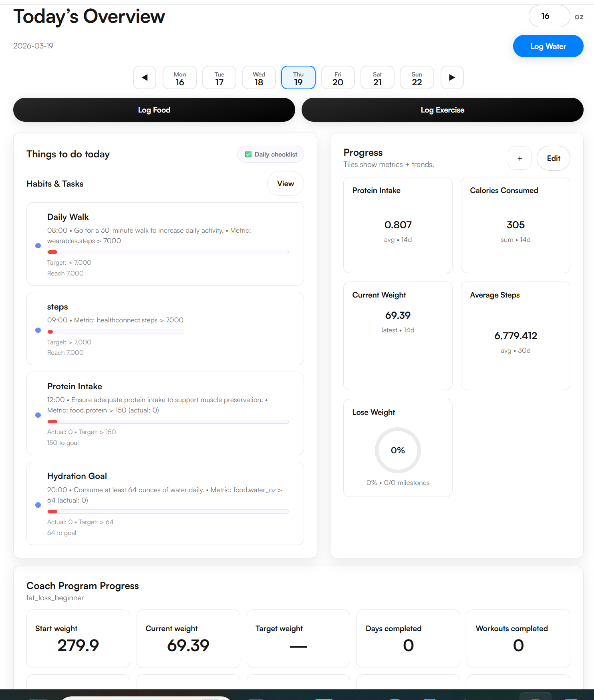Click the plus icon in Progress panel
Viewport: 594px width, 700px height.
click(519, 158)
